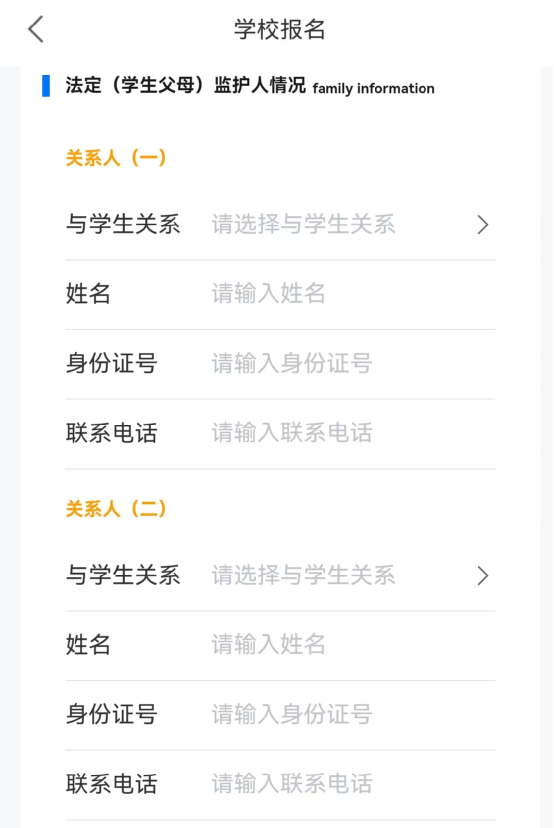Tap the 身份证号 label under 关系人（一）
554x828 pixels.
click(111, 363)
